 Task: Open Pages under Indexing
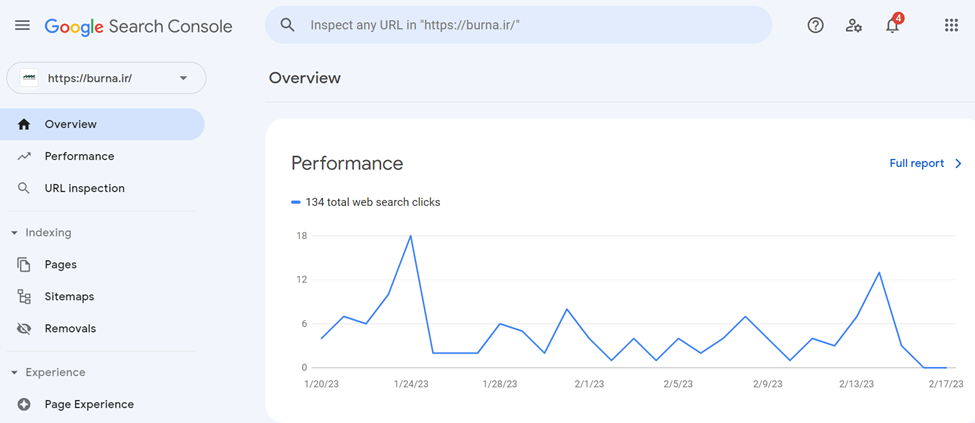click(60, 265)
